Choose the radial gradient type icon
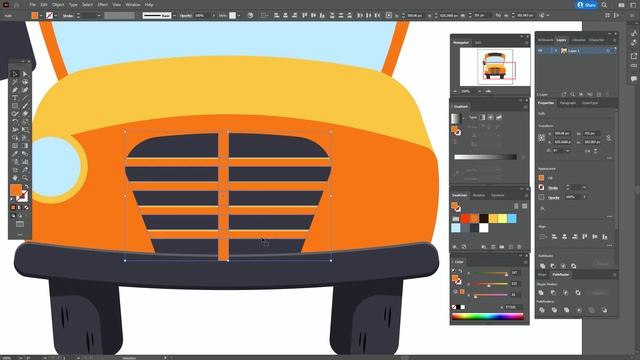The height and width of the screenshot is (360, 640). [491, 117]
